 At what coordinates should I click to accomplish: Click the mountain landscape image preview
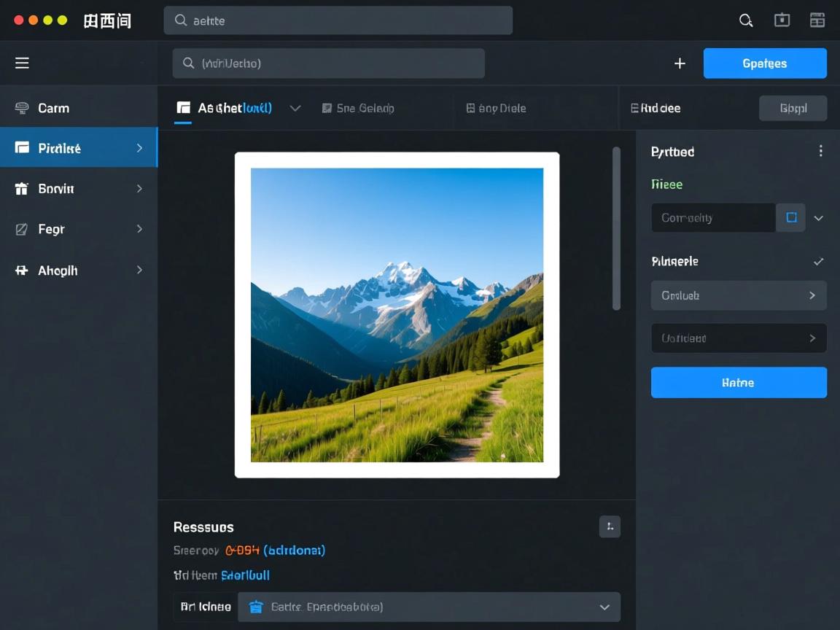click(x=397, y=315)
